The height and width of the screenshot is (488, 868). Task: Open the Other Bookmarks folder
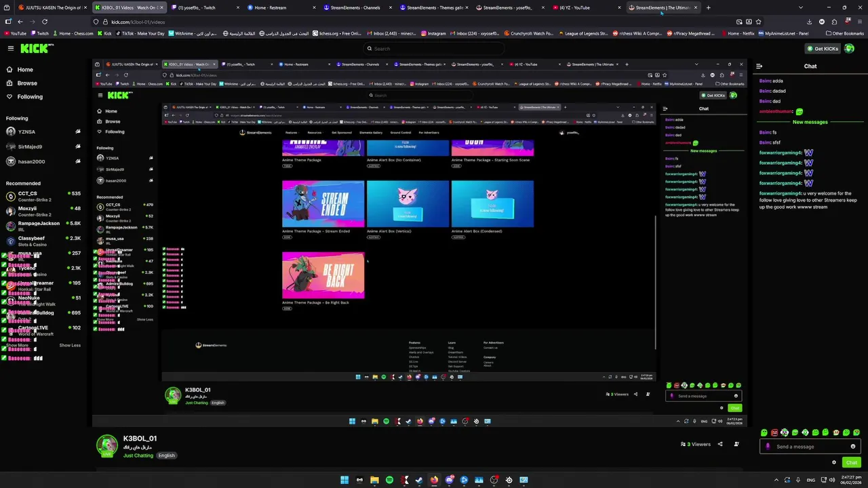click(844, 33)
